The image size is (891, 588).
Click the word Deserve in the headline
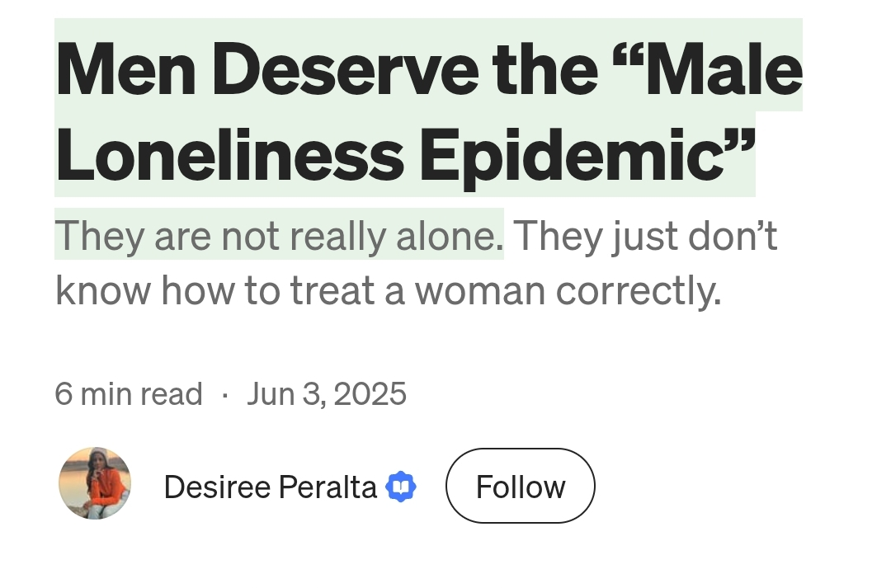(345, 70)
